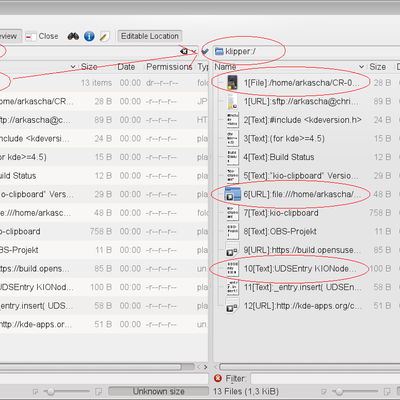Click the Close button label in toolbar
Viewport: 400px width, 400px height.
(x=48, y=36)
